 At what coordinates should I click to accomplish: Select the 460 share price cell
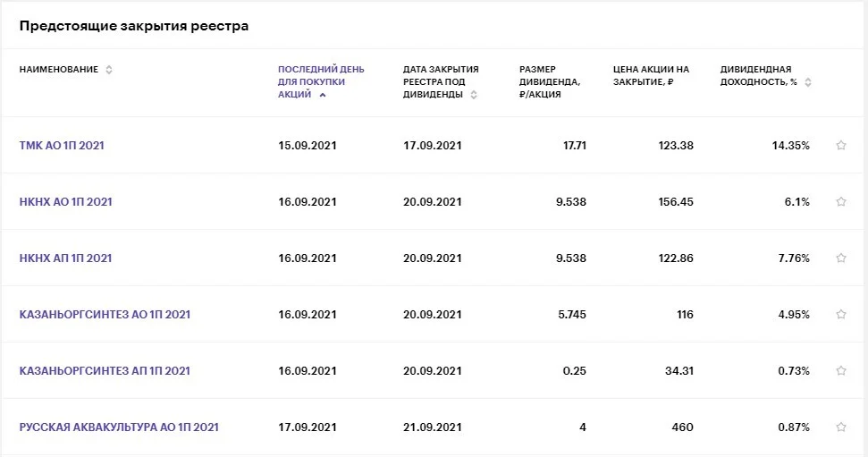(x=683, y=427)
